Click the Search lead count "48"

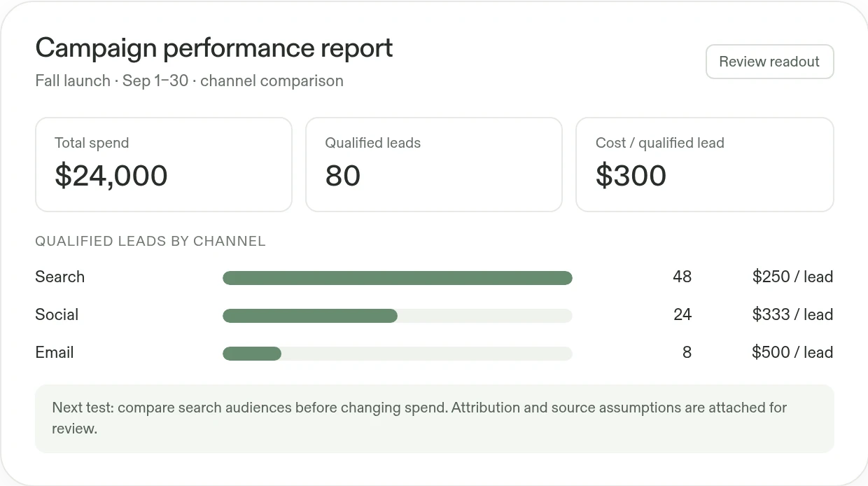[682, 277]
